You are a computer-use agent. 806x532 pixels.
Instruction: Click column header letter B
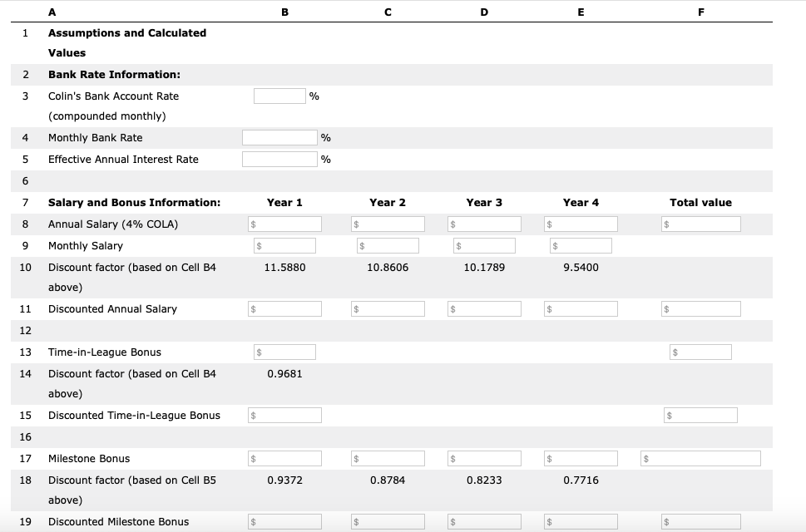click(x=284, y=12)
